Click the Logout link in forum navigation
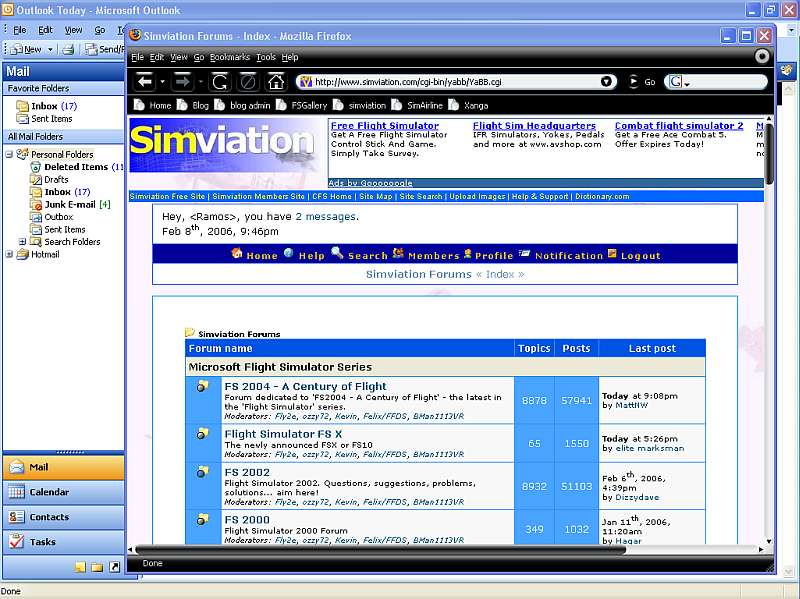The height and width of the screenshot is (599, 800). point(640,256)
